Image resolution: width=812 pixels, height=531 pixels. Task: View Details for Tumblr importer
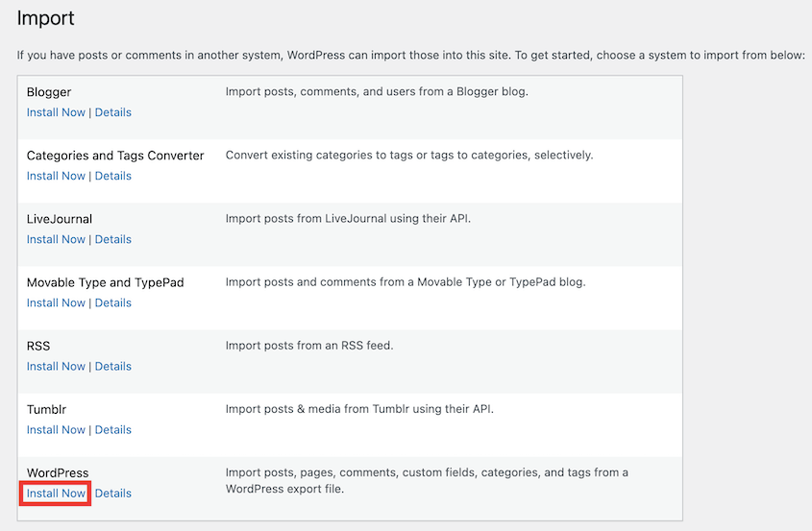pos(112,430)
